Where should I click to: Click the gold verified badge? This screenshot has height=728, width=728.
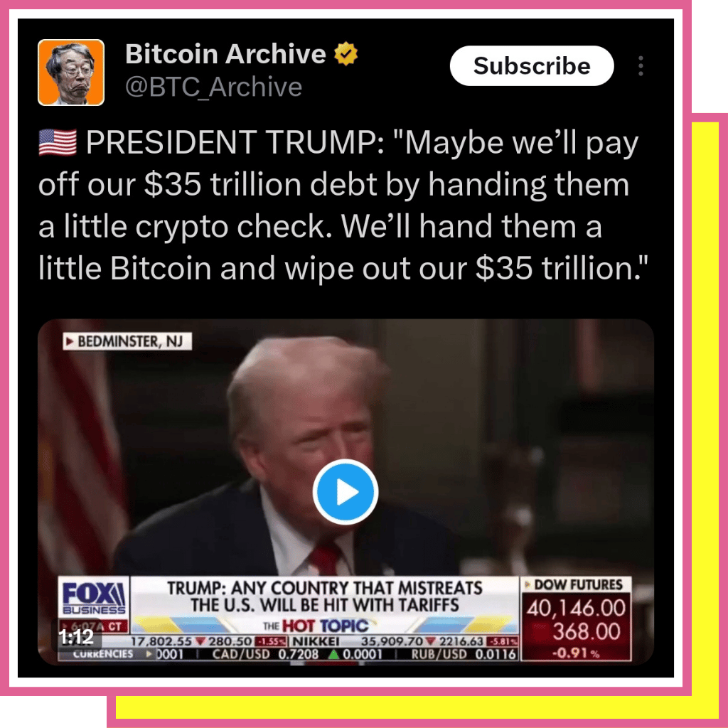pos(346,53)
